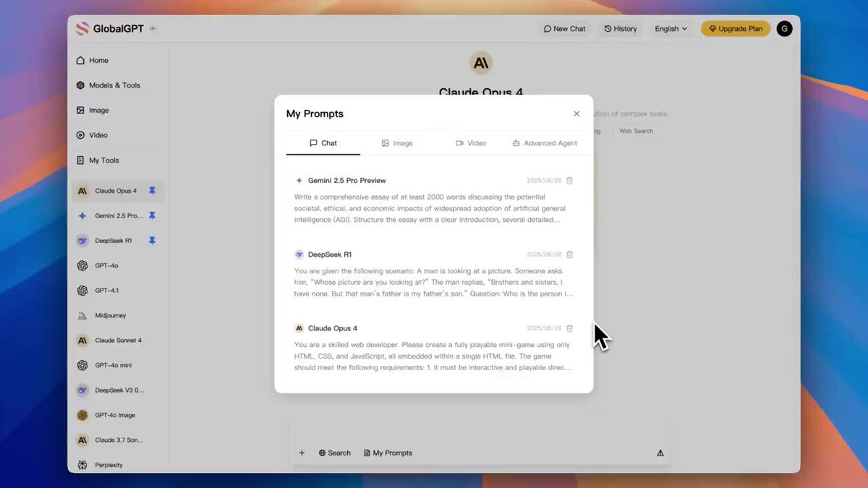Open chat History
The image size is (868, 488).
pyautogui.click(x=621, y=29)
